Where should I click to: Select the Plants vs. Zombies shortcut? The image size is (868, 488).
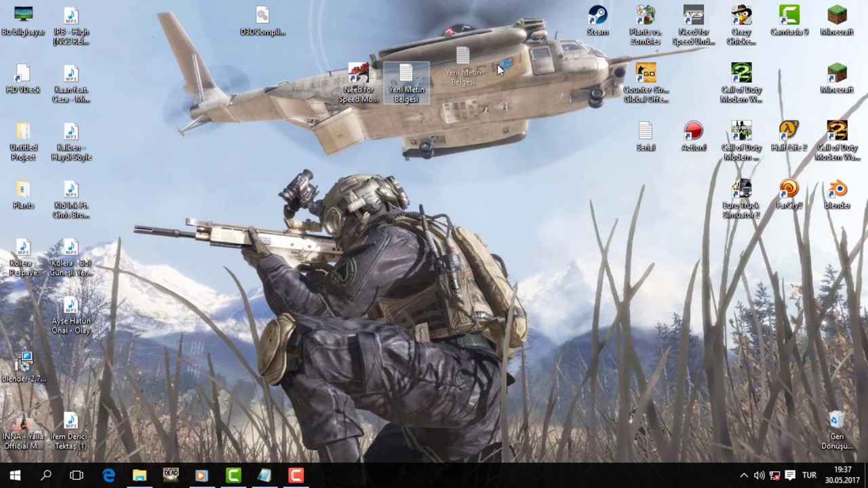(x=645, y=26)
